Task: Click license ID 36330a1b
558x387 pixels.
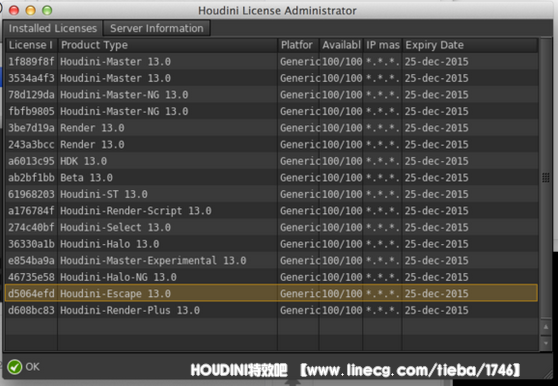Action: pyautogui.click(x=31, y=244)
